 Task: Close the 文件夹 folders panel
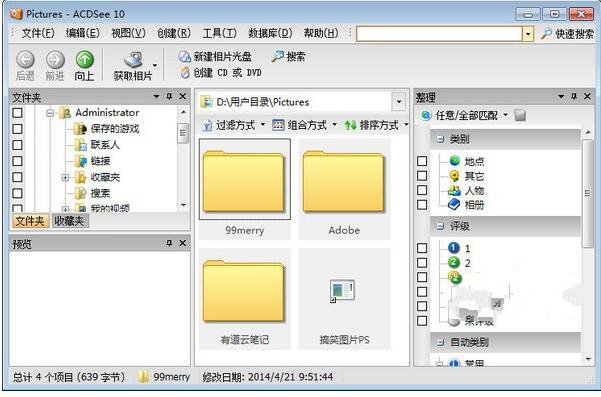click(x=183, y=97)
